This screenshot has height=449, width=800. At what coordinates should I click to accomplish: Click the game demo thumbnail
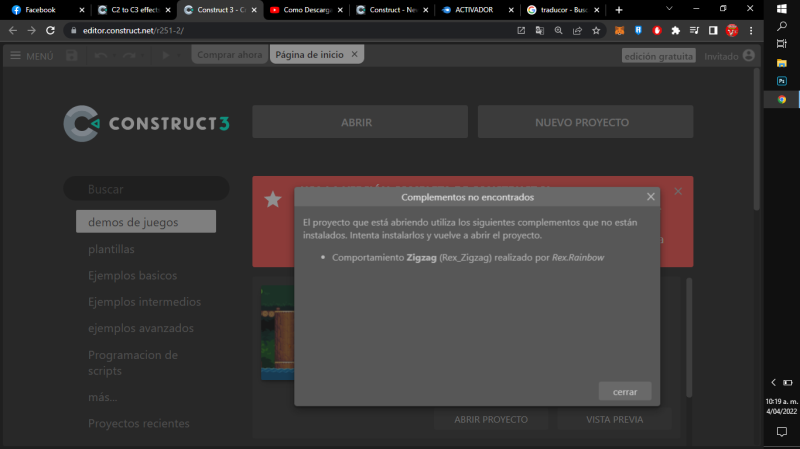278,333
